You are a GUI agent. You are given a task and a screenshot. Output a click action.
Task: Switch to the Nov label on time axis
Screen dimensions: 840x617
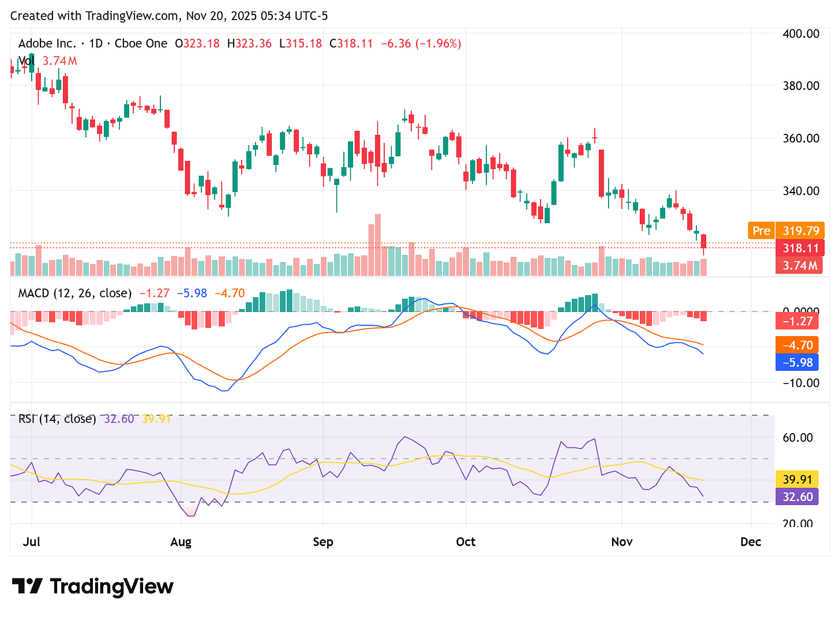click(x=622, y=542)
